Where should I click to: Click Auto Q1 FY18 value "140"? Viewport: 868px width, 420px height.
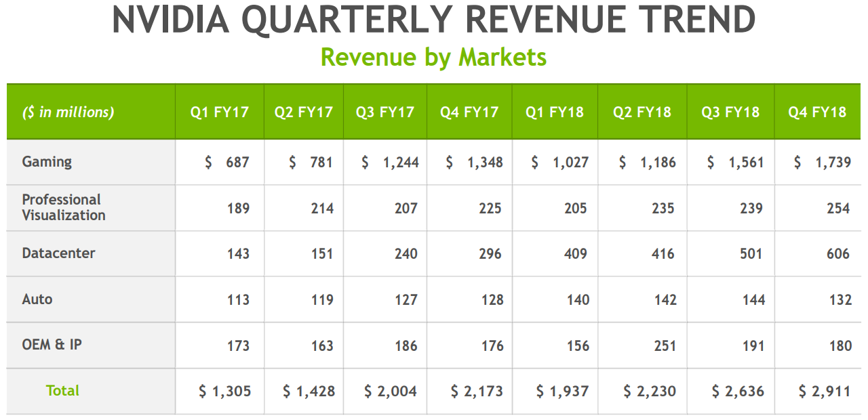click(578, 300)
